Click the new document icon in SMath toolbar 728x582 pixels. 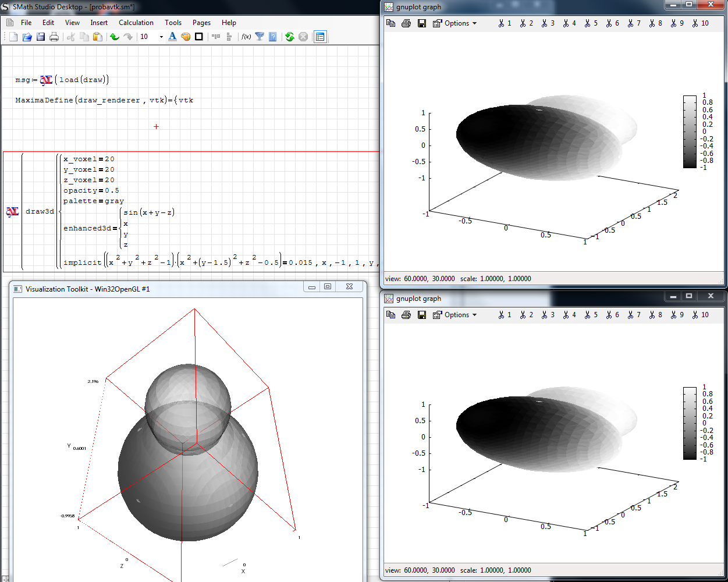coord(13,37)
